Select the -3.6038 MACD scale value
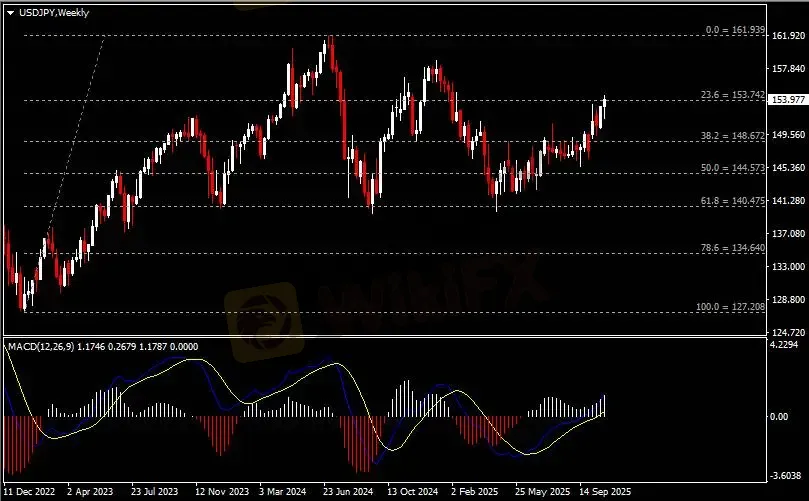The width and height of the screenshot is (809, 501). click(x=787, y=476)
